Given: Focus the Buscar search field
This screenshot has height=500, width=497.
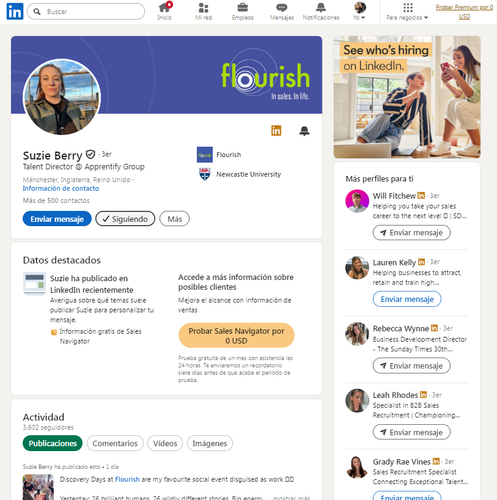Looking at the screenshot, I should pyautogui.click(x=86, y=12).
